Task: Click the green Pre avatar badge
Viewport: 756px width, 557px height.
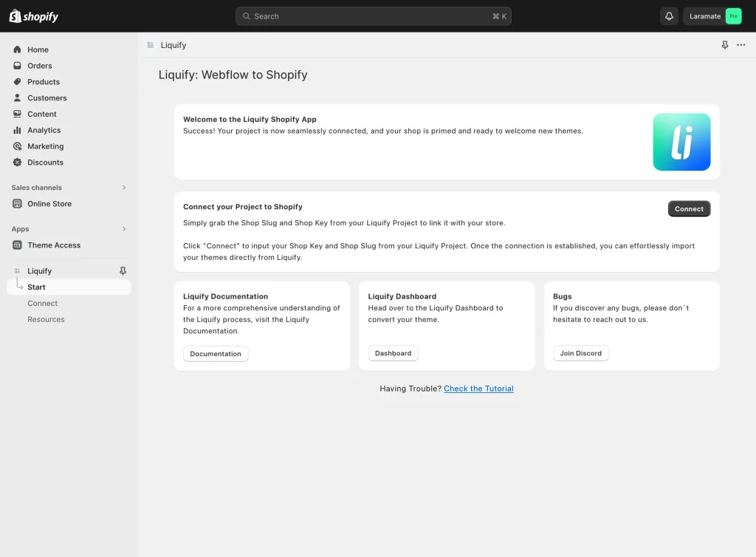Action: (x=733, y=16)
